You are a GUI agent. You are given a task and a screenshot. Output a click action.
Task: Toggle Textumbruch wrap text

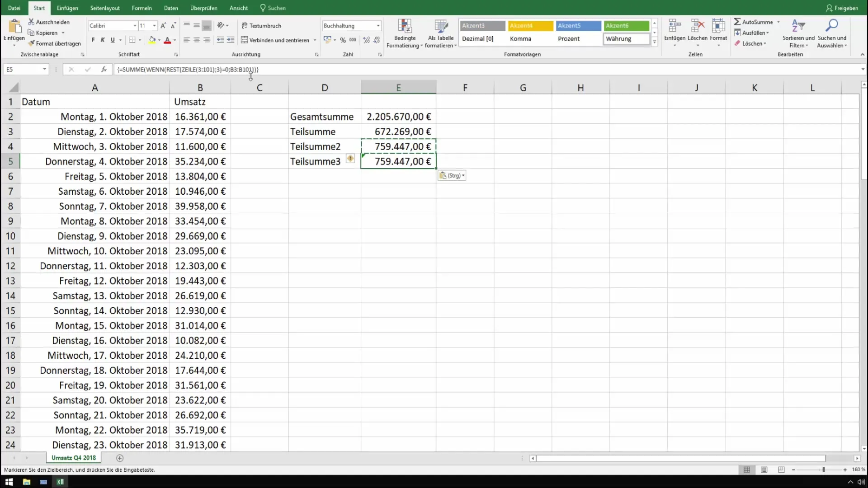(262, 26)
